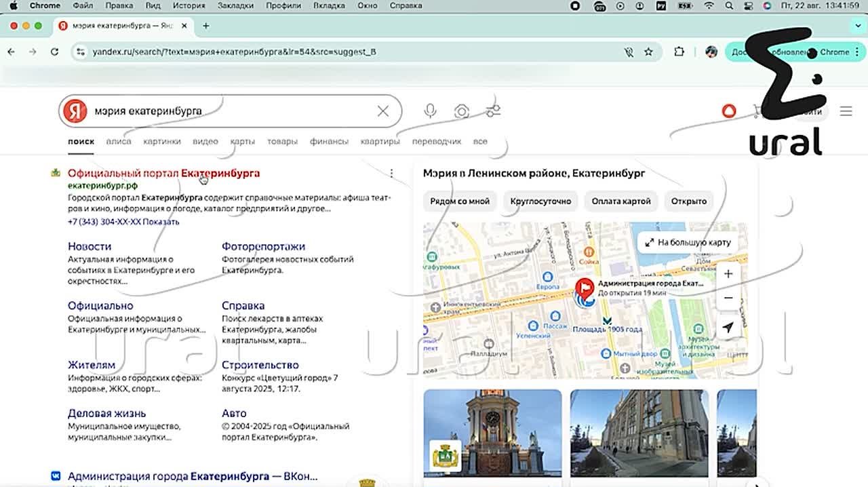Zoom out on the map
Image resolution: width=868 pixels, height=487 pixels.
(728, 298)
